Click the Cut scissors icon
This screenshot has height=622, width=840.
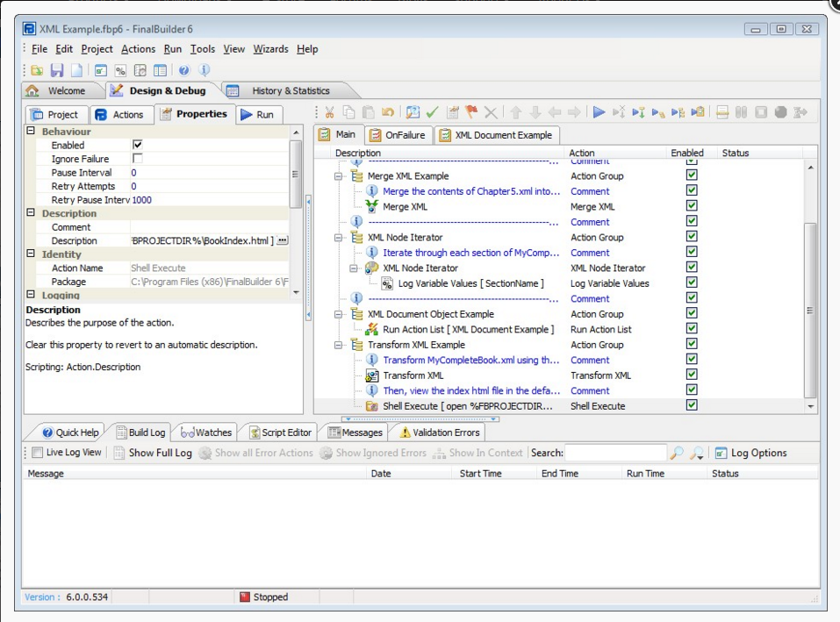(329, 112)
